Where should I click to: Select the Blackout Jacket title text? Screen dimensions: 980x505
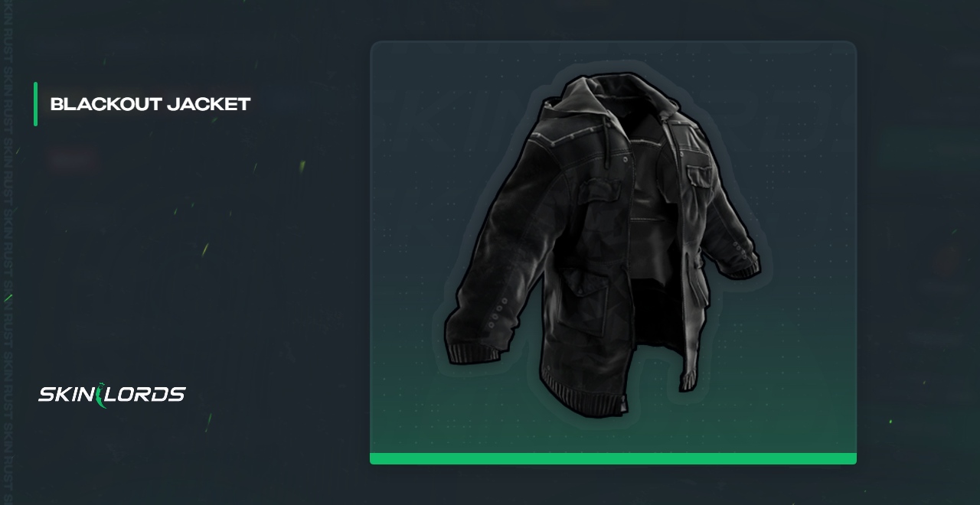tap(150, 104)
